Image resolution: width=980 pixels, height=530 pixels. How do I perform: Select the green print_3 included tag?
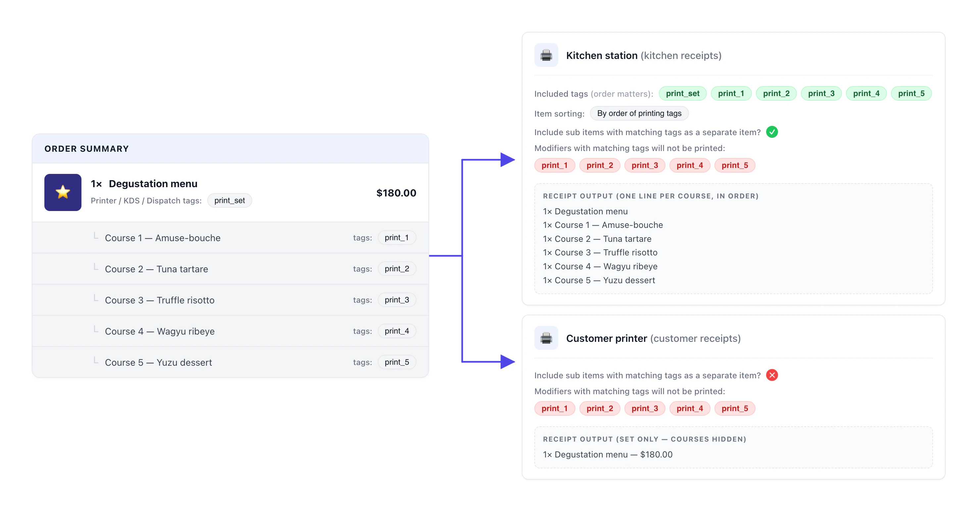(x=821, y=93)
